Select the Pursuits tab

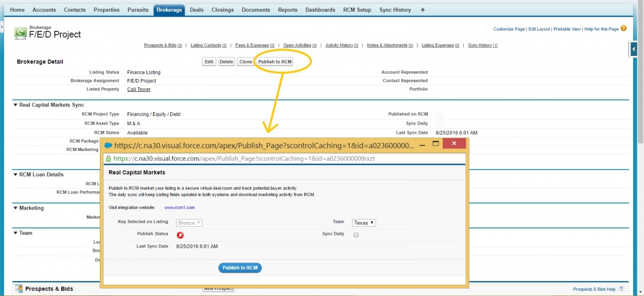click(x=138, y=10)
